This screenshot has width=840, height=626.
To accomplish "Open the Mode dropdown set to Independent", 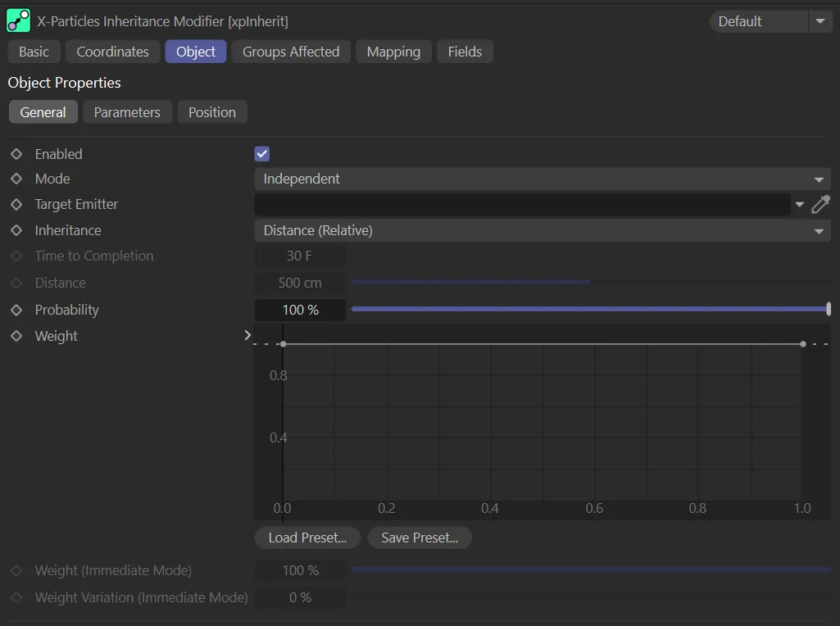I will tap(542, 179).
